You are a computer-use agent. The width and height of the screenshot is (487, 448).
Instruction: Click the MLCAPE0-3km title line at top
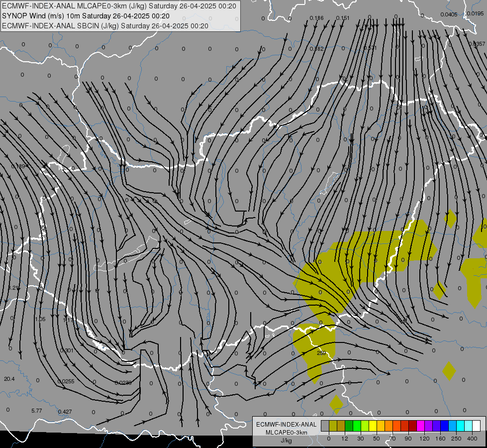(119, 6)
